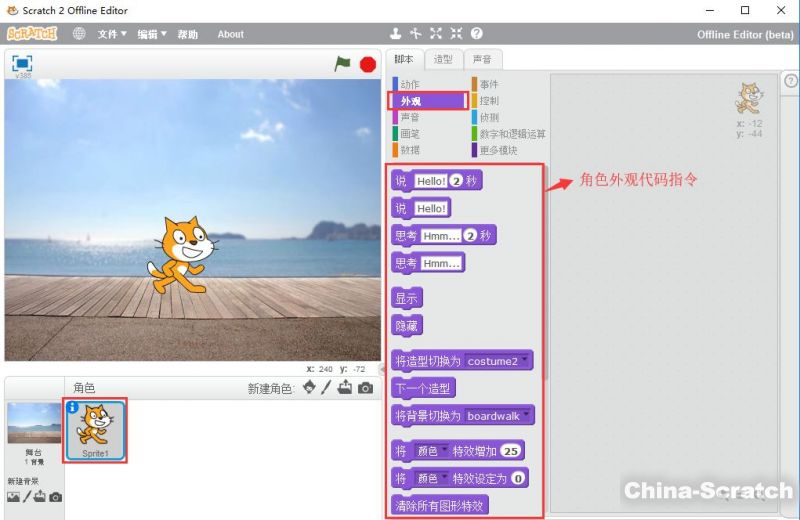Select the 控制 block category
800x520 pixels.
[489, 101]
